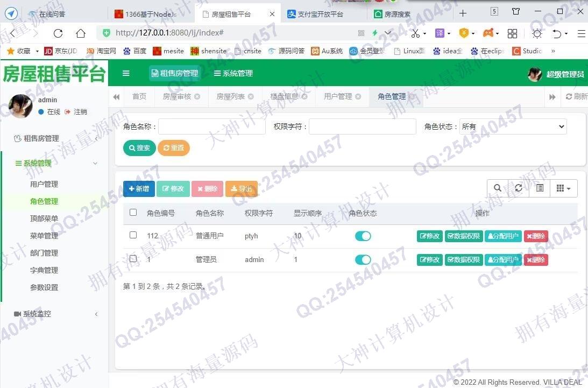Toggle status switch for 普通用户 role
Screen dimensions: 588x388
click(x=363, y=236)
